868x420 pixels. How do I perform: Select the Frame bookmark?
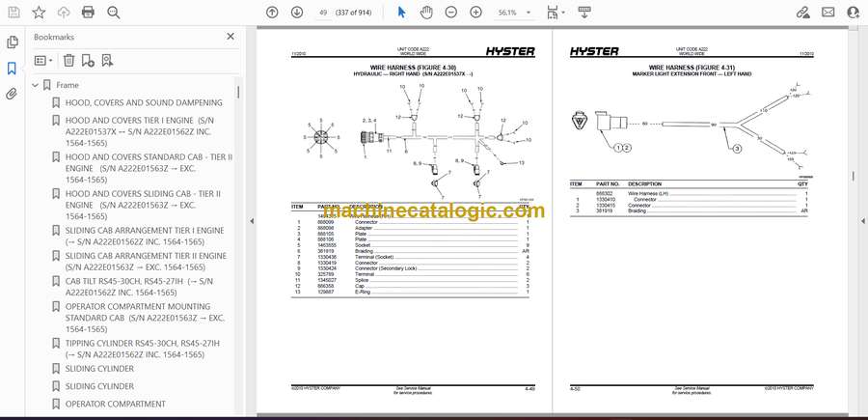pyautogui.click(x=68, y=85)
